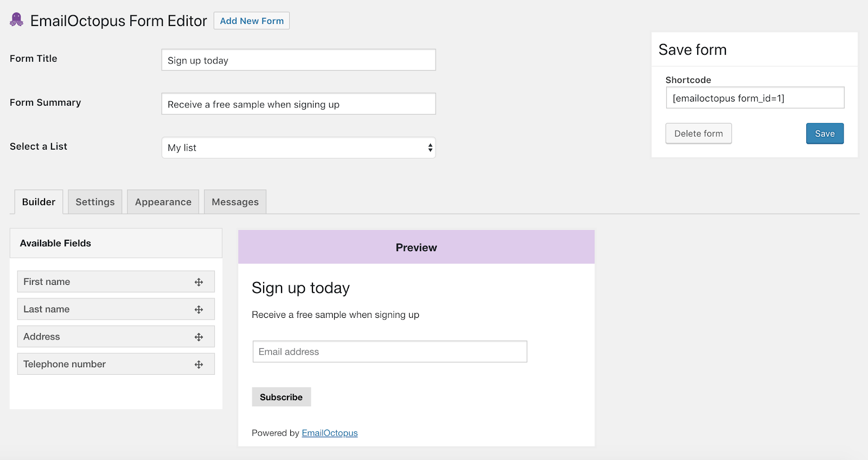
Task: Switch to the Settings tab
Action: pos(95,201)
